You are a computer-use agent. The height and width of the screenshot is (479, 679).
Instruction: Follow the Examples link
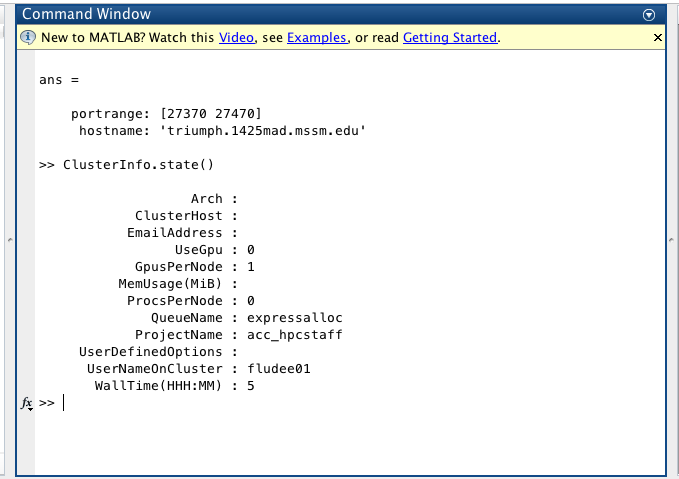tap(316, 38)
